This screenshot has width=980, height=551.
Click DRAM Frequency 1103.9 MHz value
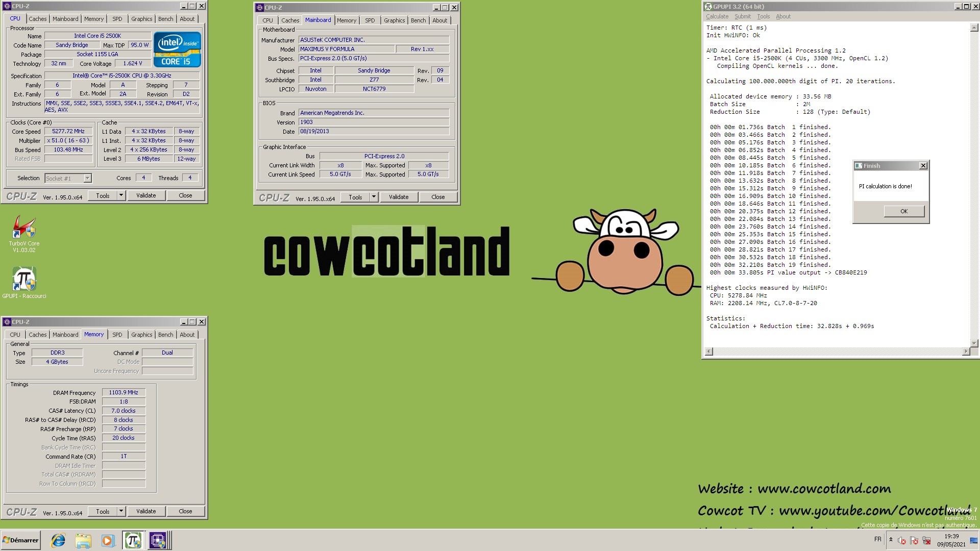[124, 392]
